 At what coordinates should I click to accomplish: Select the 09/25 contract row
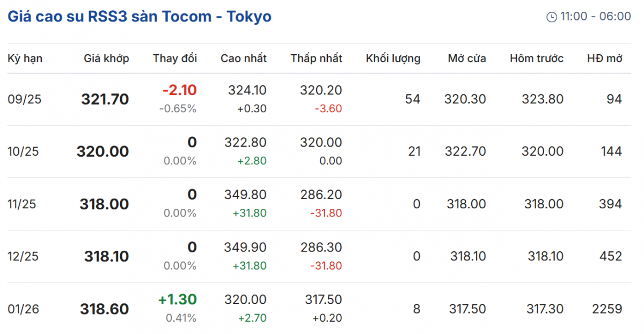pos(23,99)
